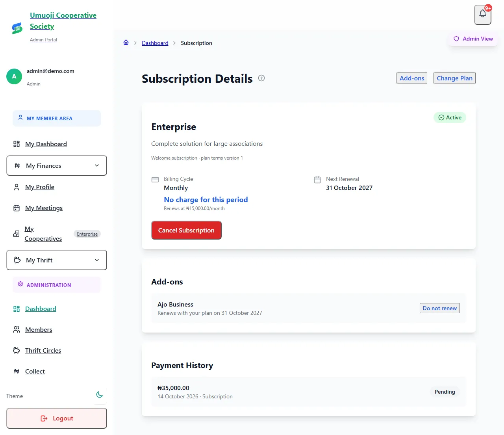Click the Administration gear icon
504x435 pixels.
(20, 284)
